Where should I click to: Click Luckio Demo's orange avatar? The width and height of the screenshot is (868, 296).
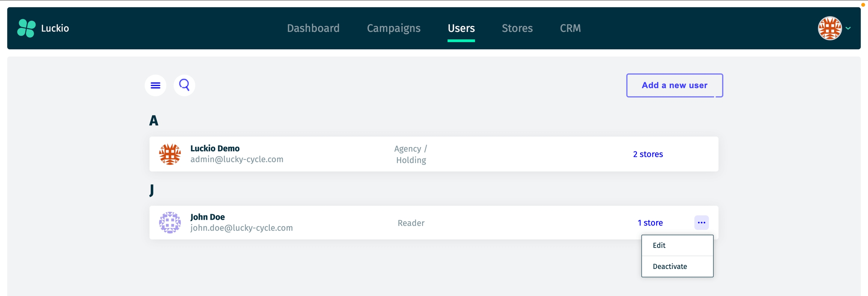click(x=170, y=154)
